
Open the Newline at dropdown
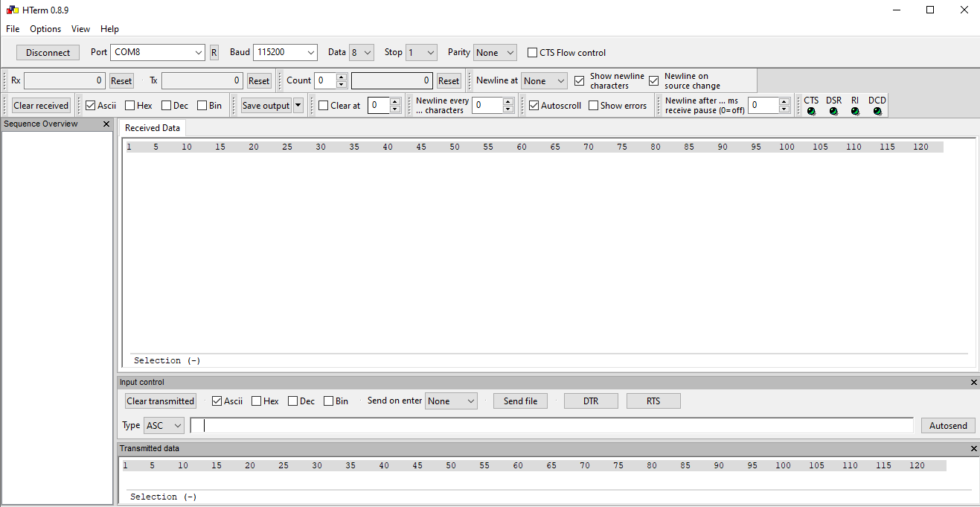coord(543,80)
